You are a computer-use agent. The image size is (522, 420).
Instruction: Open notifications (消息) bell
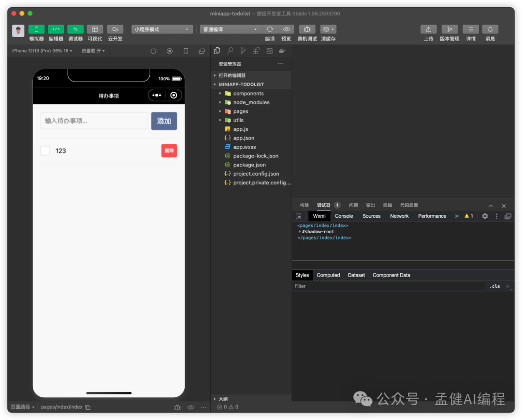coord(490,29)
